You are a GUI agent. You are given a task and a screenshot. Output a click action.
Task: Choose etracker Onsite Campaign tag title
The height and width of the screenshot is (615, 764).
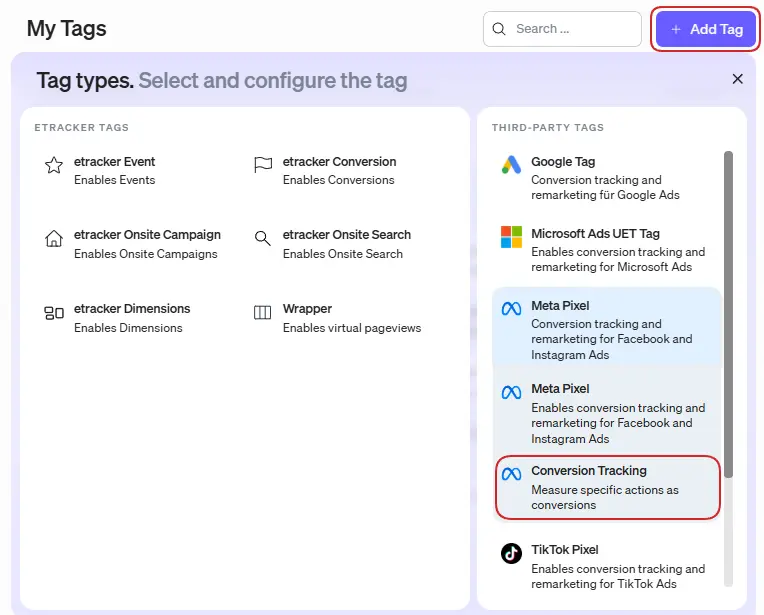[147, 235]
